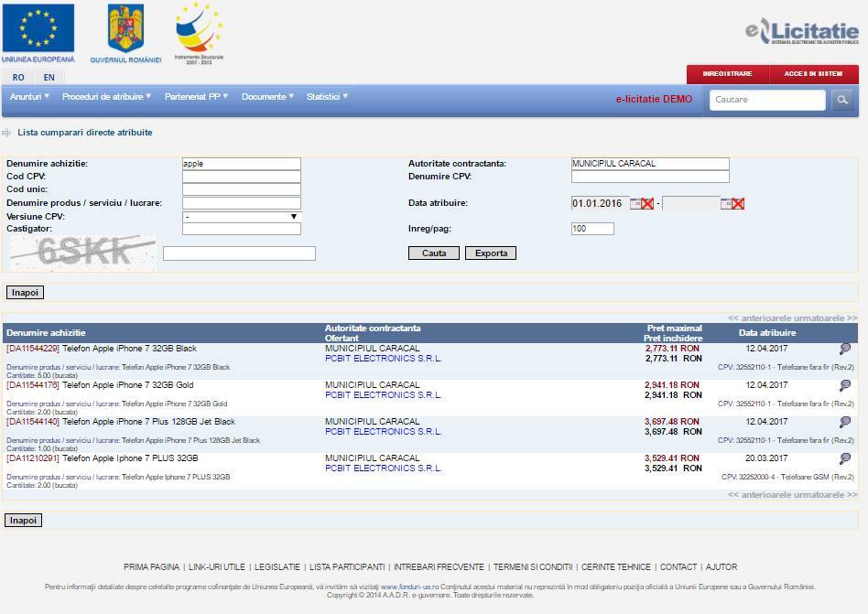Click the search magnifier button beside Cautare
This screenshot has width=868, height=614.
coord(841,100)
